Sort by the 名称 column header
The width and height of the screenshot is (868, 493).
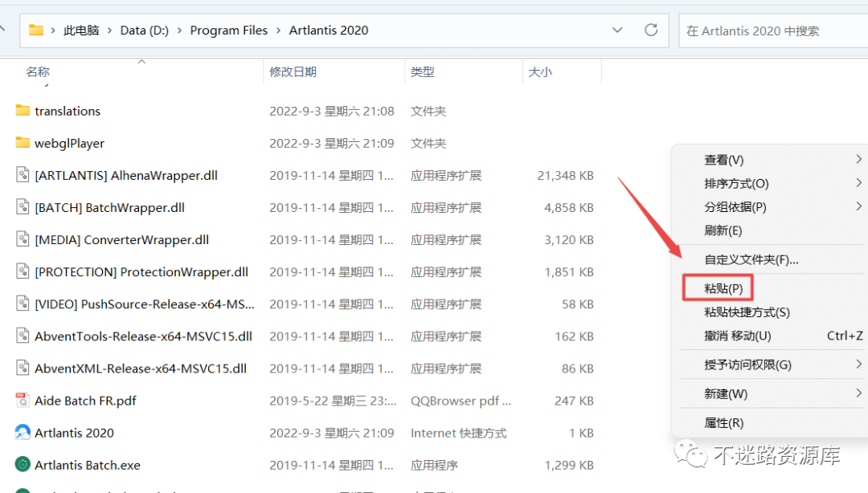(x=38, y=72)
